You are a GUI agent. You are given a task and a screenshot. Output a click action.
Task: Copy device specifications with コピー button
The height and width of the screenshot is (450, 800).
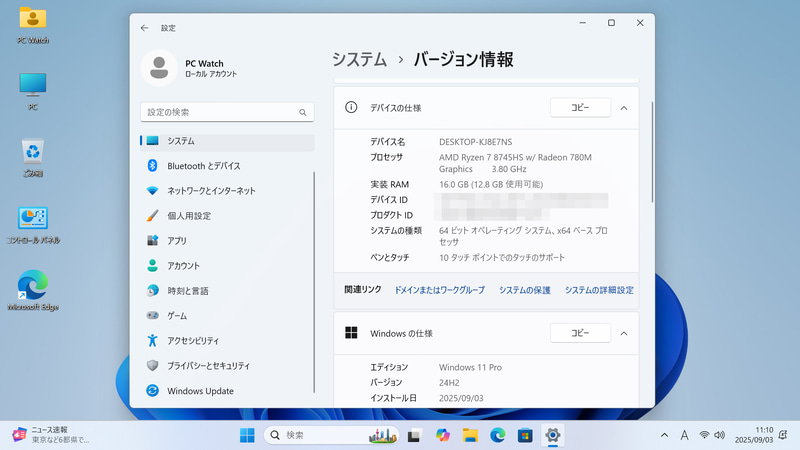tap(580, 108)
